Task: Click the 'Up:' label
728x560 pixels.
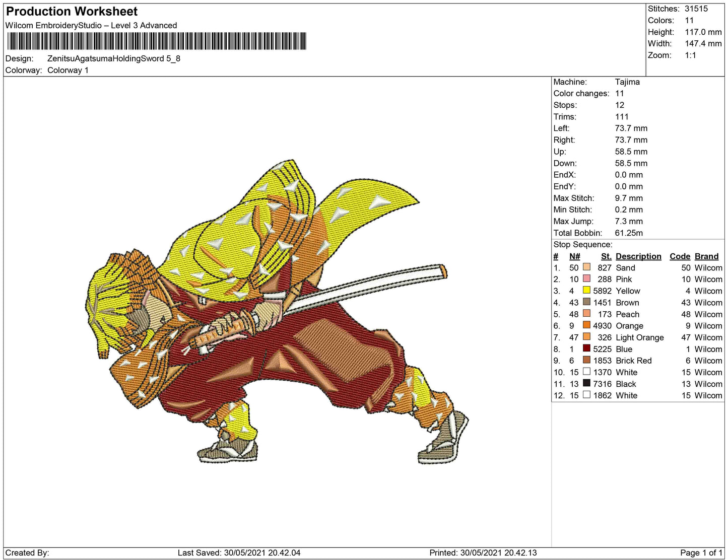Action: pyautogui.click(x=560, y=151)
